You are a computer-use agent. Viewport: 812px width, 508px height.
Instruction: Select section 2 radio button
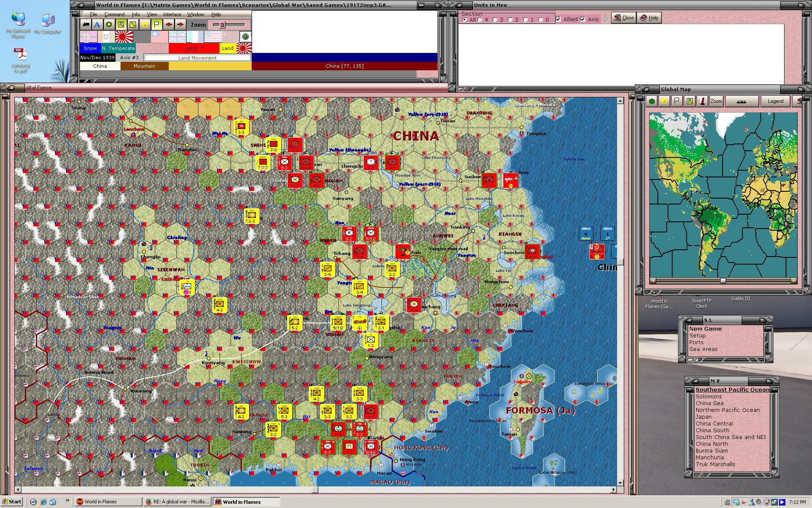pos(510,19)
